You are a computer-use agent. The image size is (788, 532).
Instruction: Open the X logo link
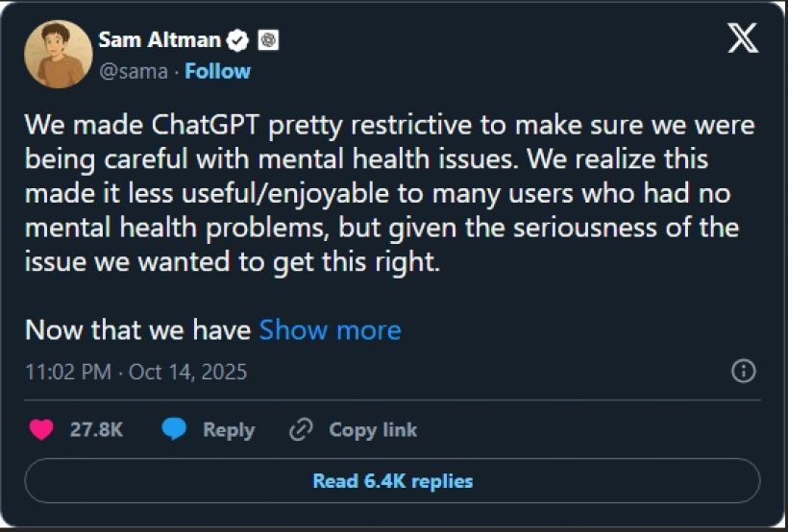coord(742,37)
